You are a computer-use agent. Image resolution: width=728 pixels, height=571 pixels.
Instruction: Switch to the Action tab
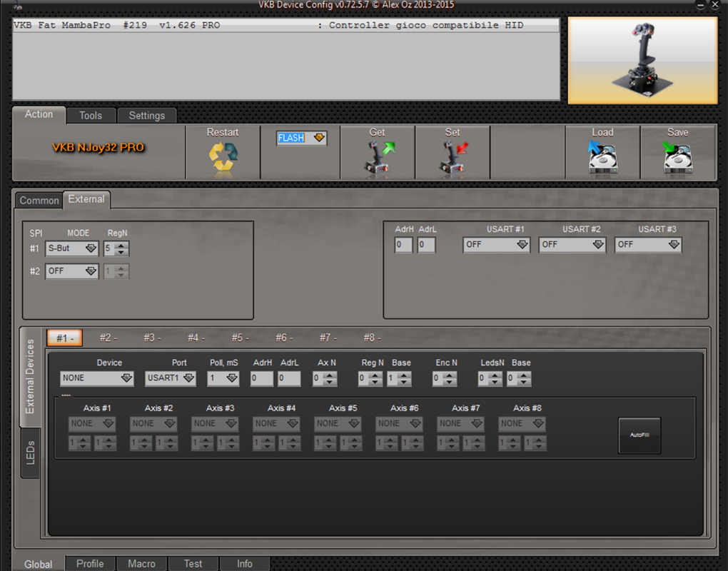click(39, 114)
